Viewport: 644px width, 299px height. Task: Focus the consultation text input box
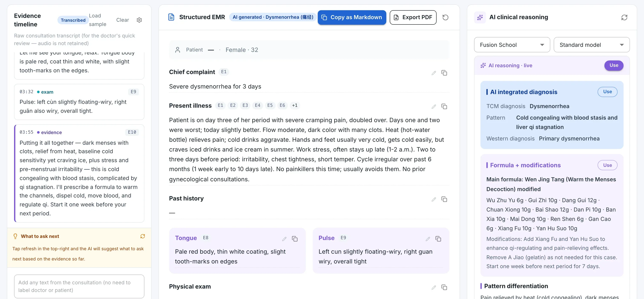click(x=79, y=286)
